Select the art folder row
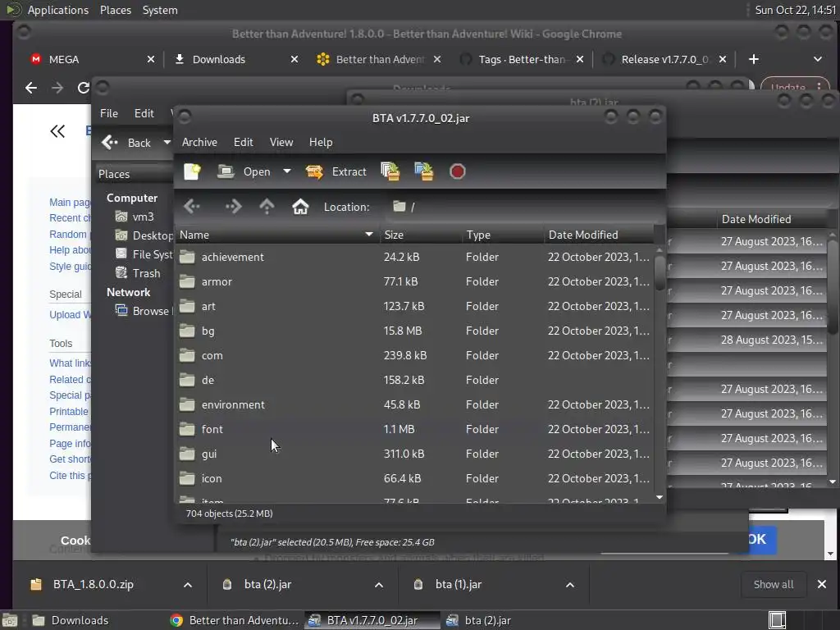Viewport: 840px width, 630px height. click(414, 307)
